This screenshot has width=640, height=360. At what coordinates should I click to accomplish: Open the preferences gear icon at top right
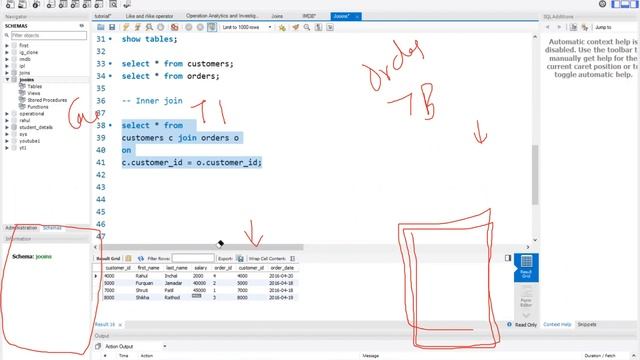tap(602, 4)
